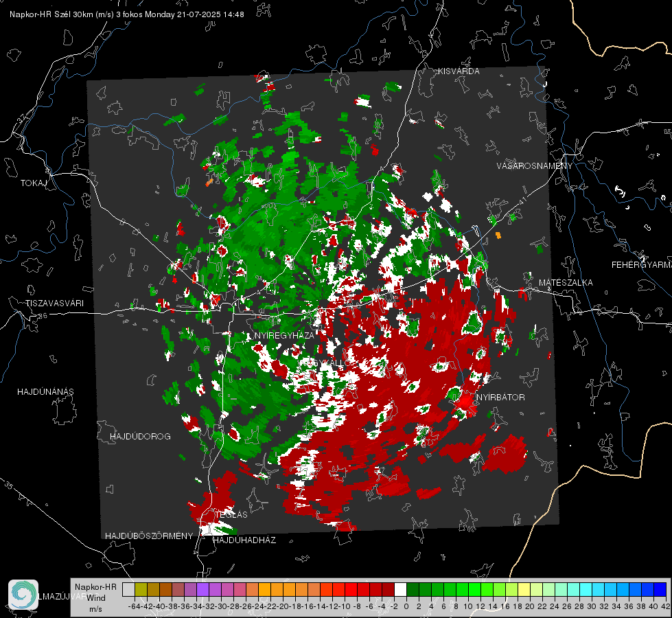The width and height of the screenshot is (672, 618).
Task: Click the HAJDÚHADHÁZ city label
Action: tap(244, 540)
